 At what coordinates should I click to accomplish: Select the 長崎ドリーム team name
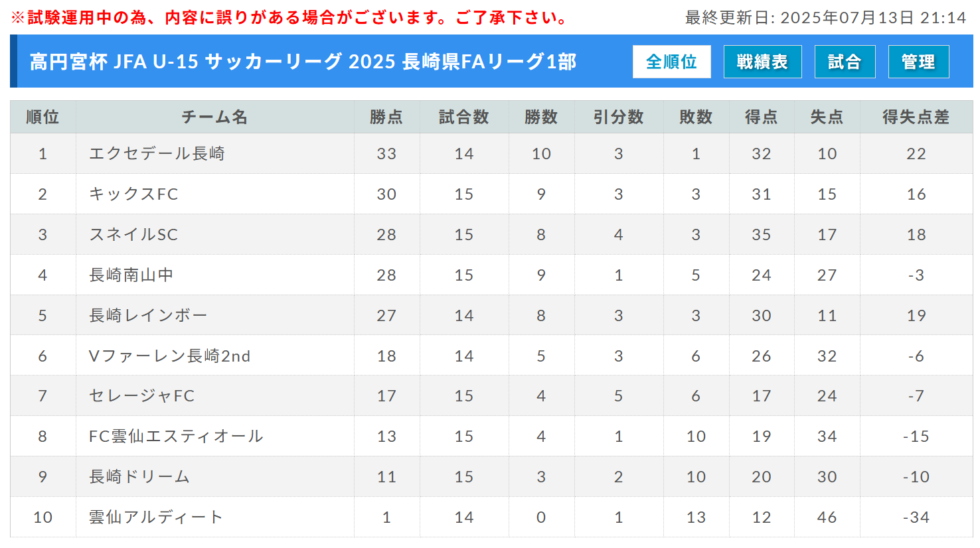[x=139, y=477]
